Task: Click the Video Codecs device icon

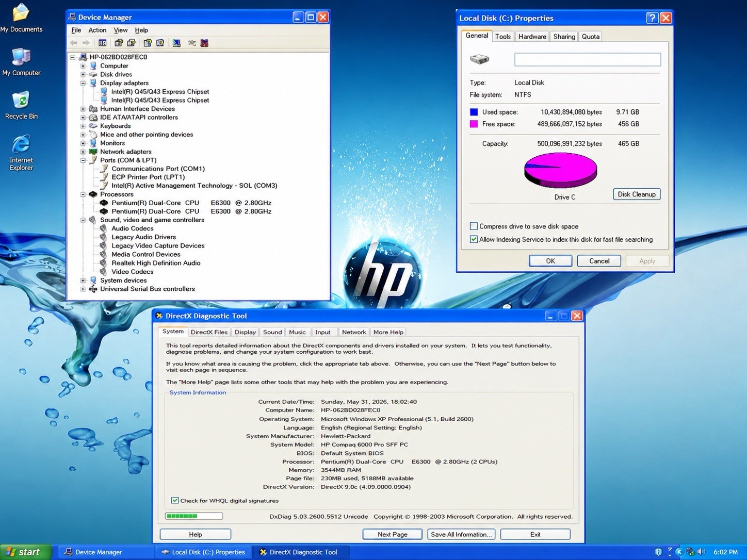Action: (104, 272)
